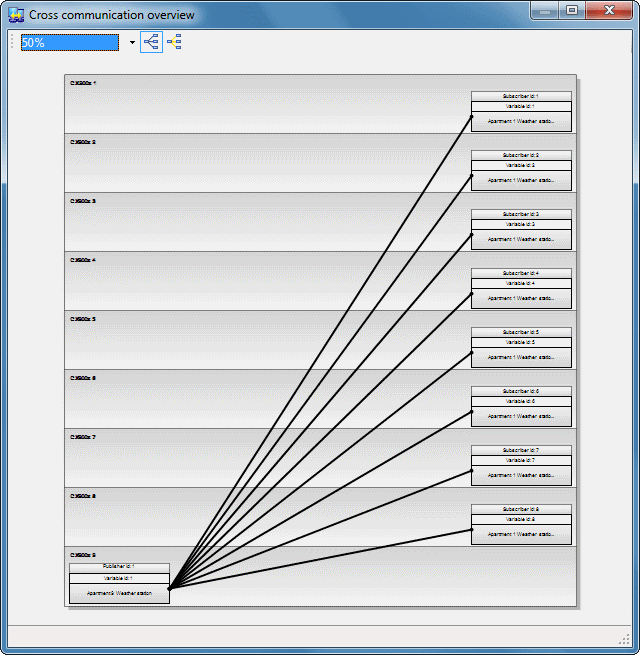Click Apartment 1 Weather block in CX900x 3

[521, 239]
